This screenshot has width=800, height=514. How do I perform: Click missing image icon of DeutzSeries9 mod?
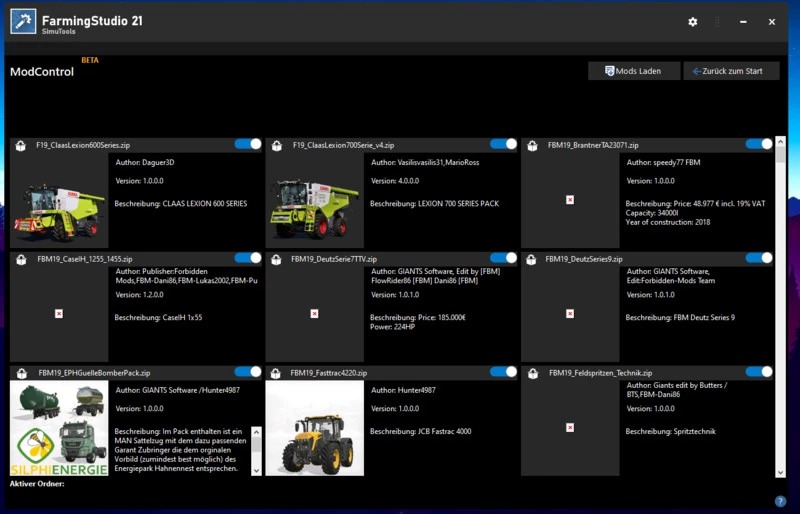(x=570, y=314)
